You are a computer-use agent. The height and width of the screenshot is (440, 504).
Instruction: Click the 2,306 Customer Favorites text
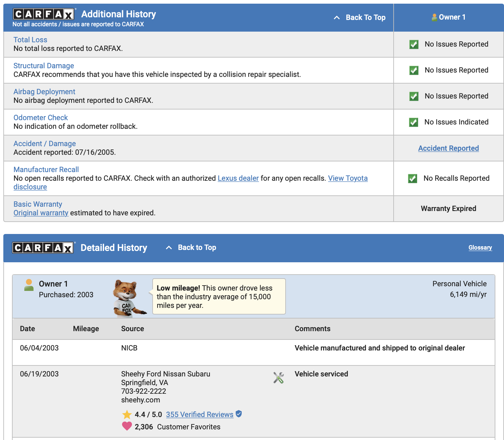(178, 427)
